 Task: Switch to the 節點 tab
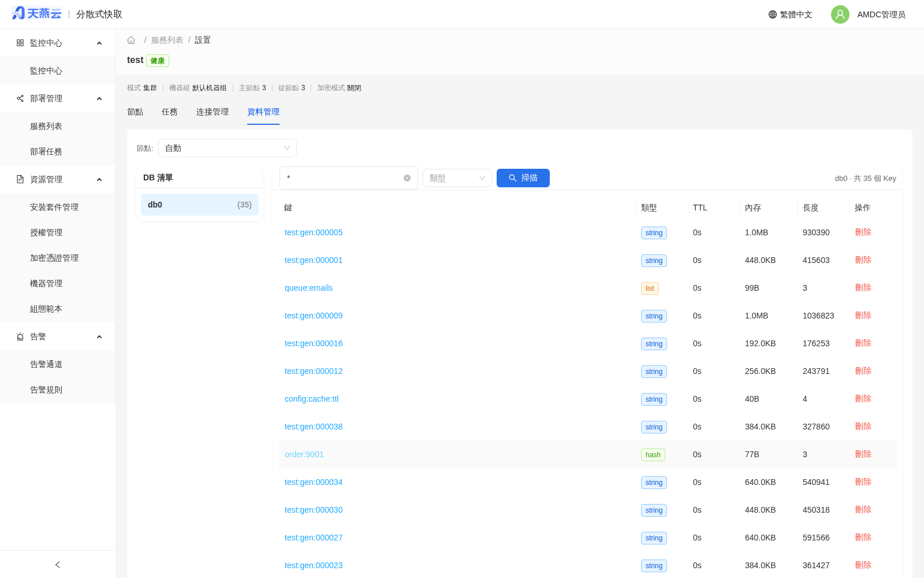pos(135,112)
